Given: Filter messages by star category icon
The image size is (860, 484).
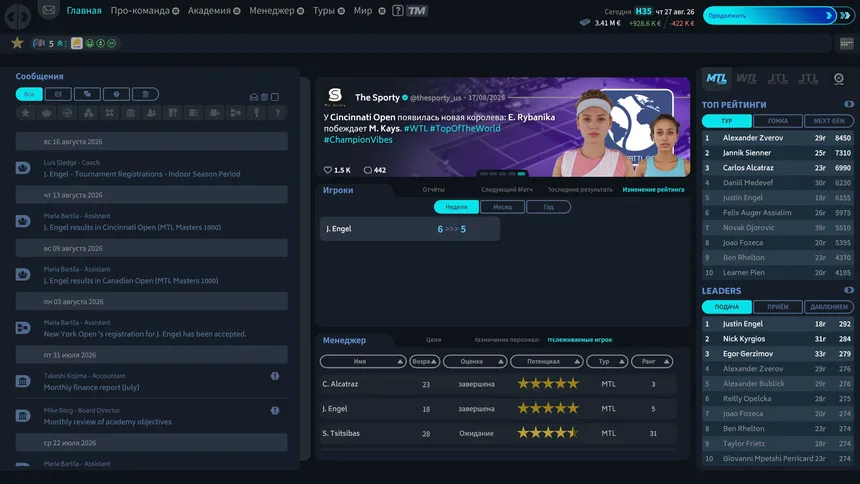Looking at the screenshot, I should click(25, 112).
